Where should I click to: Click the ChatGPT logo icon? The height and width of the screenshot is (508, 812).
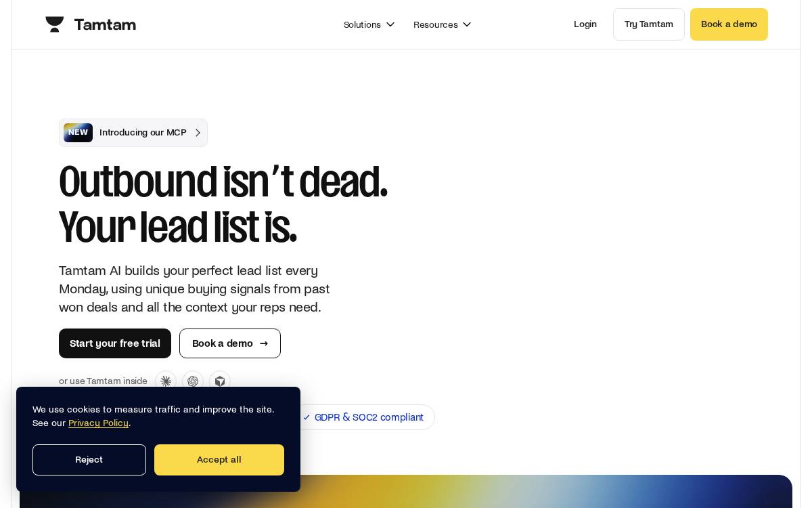tap(193, 381)
